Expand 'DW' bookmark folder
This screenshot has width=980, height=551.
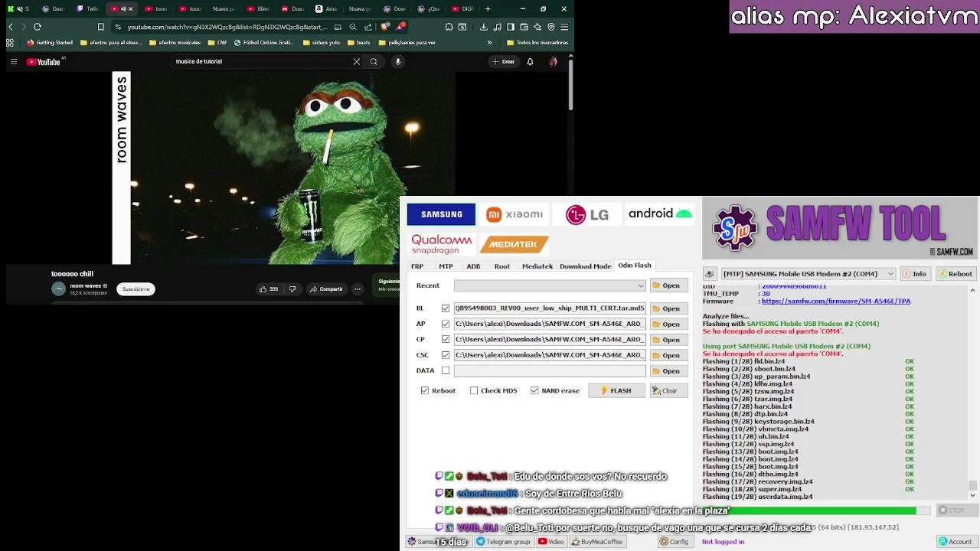pyautogui.click(x=217, y=43)
